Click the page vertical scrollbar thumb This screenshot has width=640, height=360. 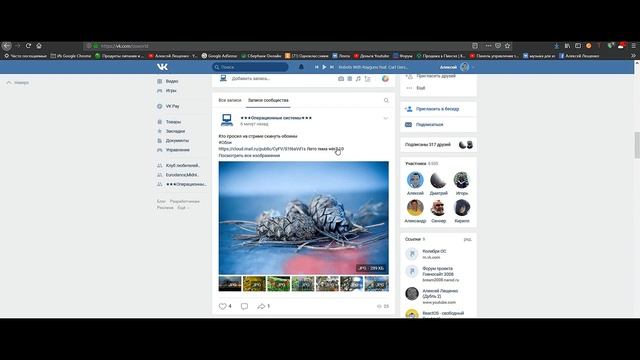click(x=637, y=145)
